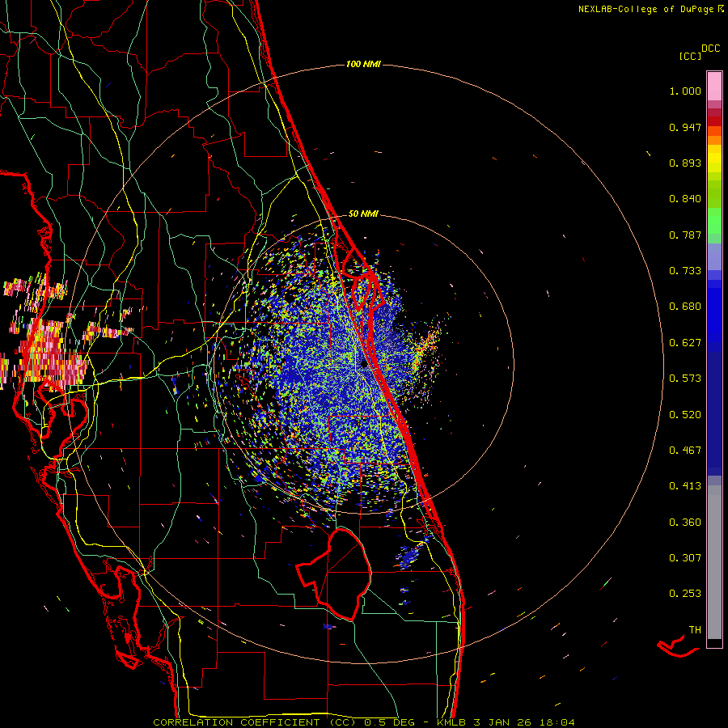Click the 100 NMI range ring label
Viewport: 728px width, 728px height.
coord(363,64)
